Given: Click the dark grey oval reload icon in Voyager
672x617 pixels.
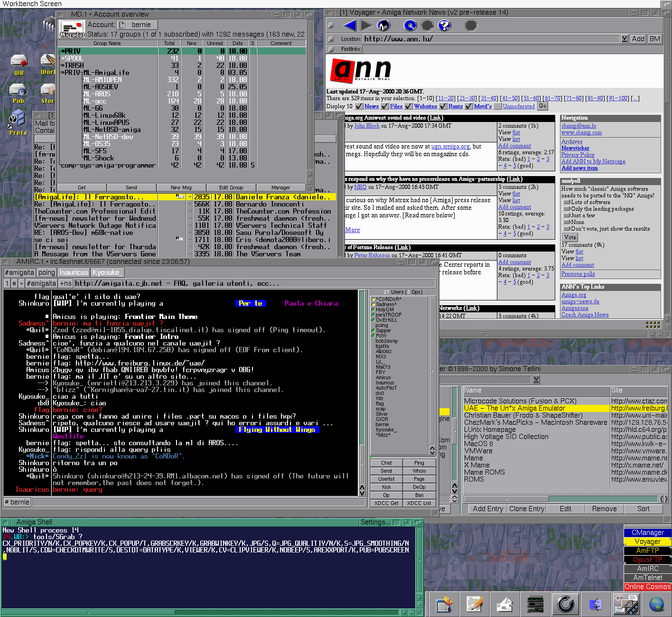Looking at the screenshot, I should [427, 26].
